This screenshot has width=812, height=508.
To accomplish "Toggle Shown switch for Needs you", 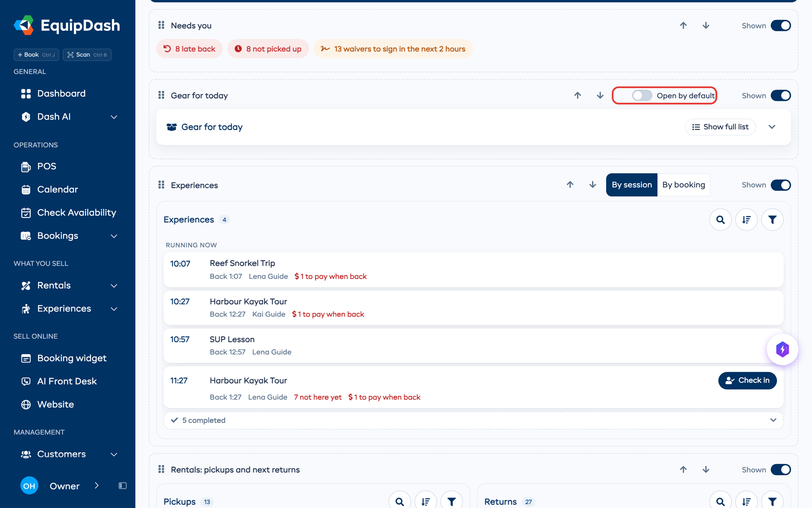I will pyautogui.click(x=780, y=26).
